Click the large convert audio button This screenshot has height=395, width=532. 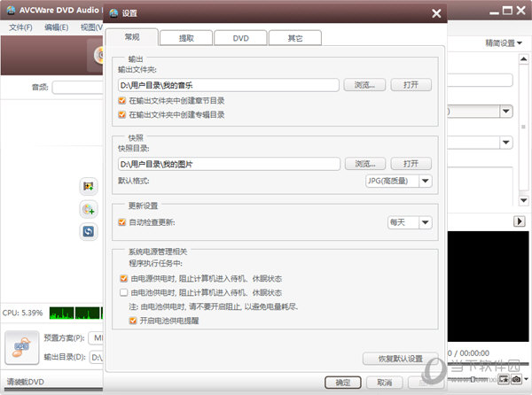[x=21, y=346]
